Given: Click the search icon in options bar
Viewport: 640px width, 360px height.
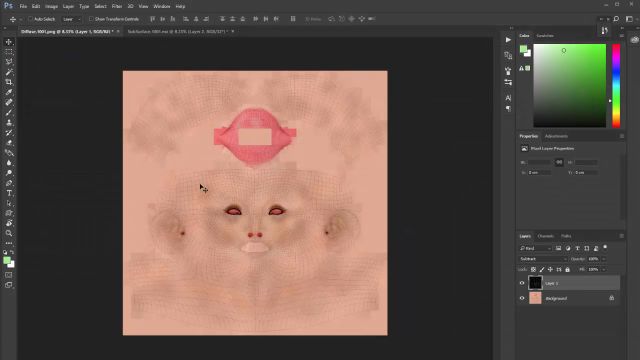Looking at the screenshot, I should click(x=616, y=19).
